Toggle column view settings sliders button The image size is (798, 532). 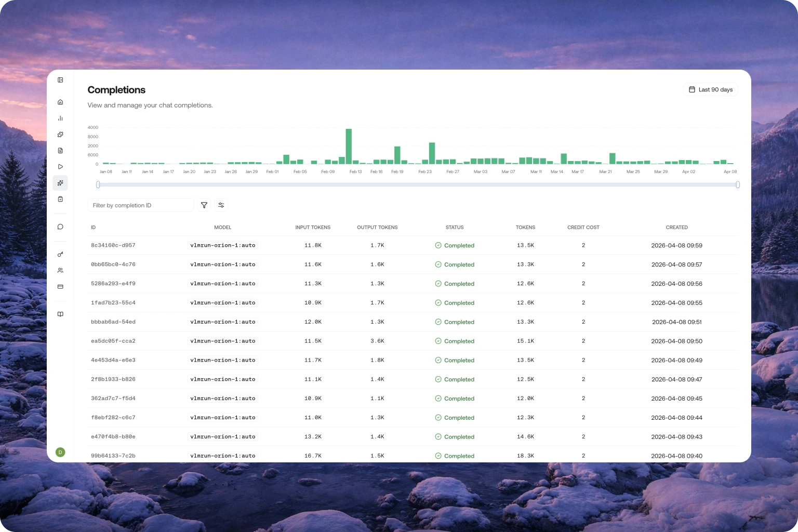(221, 205)
